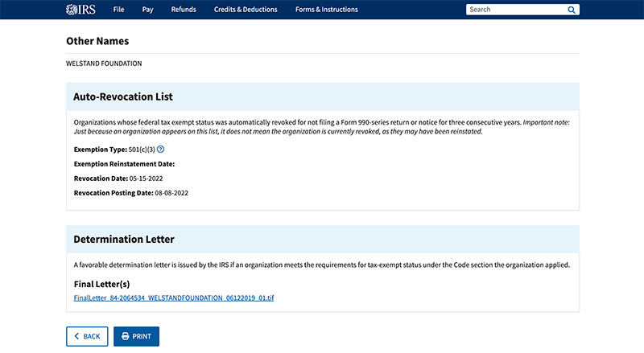Image resolution: width=644 pixels, height=353 pixels.
Task: Go back with the BACK button
Action: click(87, 336)
